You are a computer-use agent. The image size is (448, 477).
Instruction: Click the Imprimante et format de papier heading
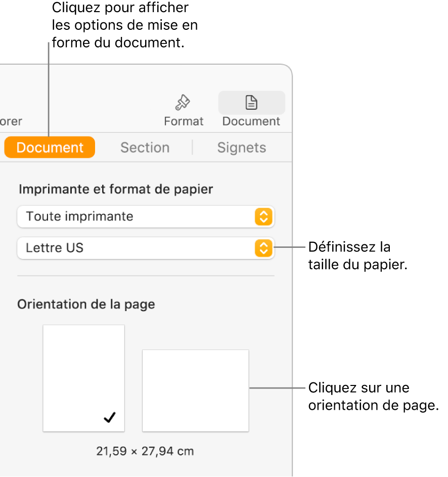116,189
